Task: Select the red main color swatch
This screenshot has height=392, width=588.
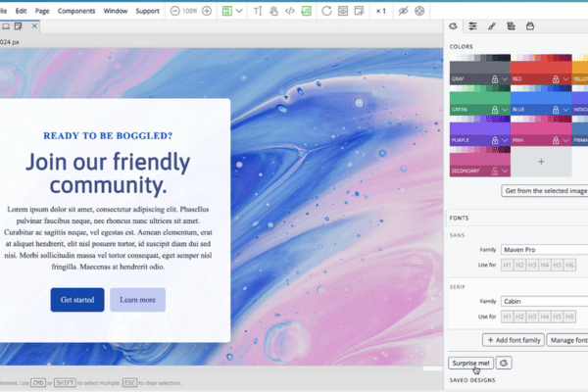Action: click(x=541, y=68)
